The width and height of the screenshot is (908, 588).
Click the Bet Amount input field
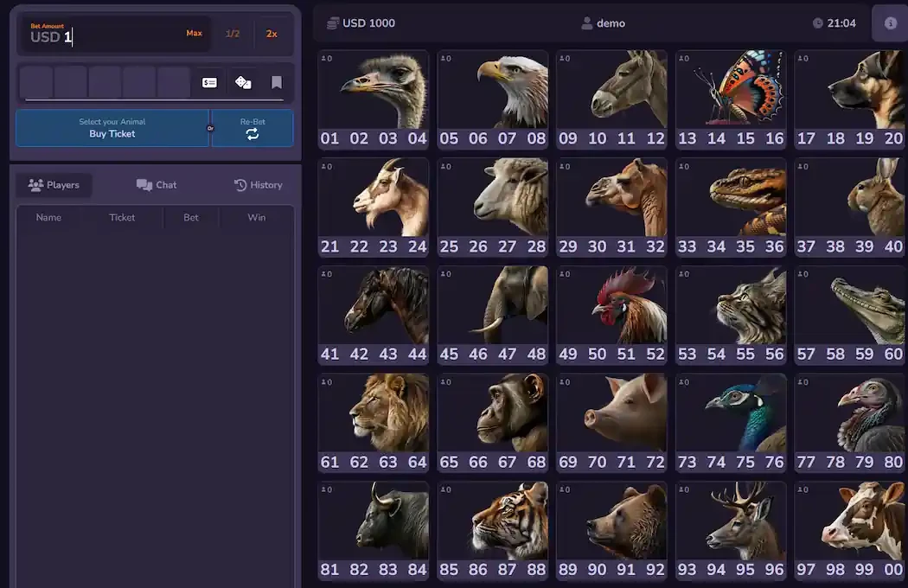click(x=104, y=36)
